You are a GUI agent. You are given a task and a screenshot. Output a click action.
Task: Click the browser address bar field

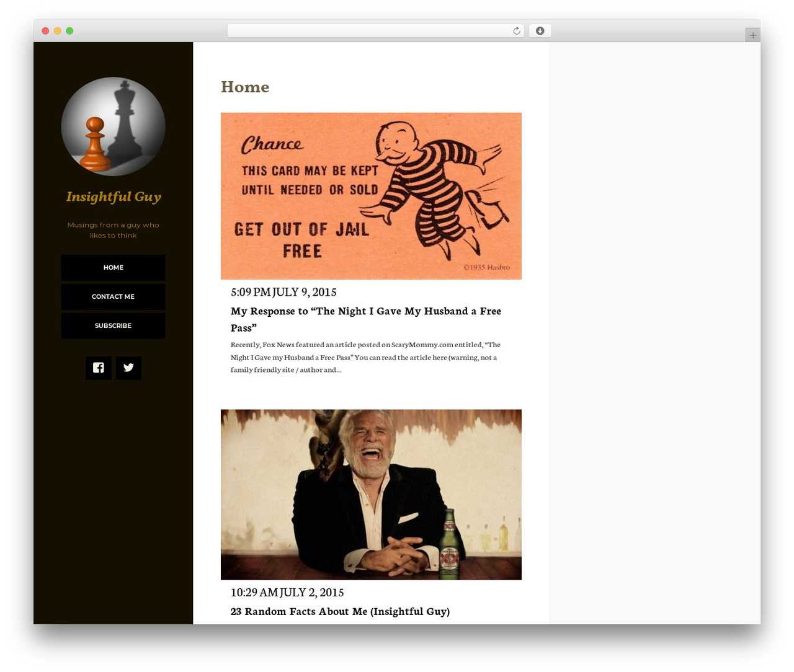pos(376,31)
